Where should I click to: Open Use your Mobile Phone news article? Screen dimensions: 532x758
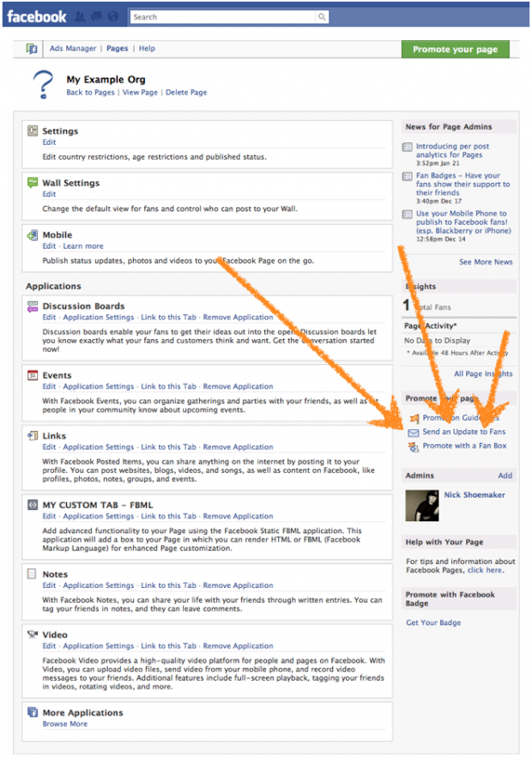point(463,221)
